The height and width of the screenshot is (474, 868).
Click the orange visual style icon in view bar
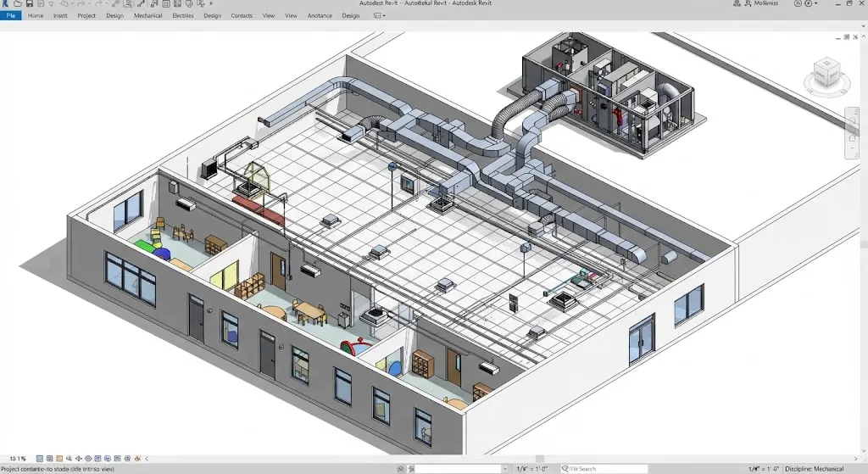tap(59, 459)
